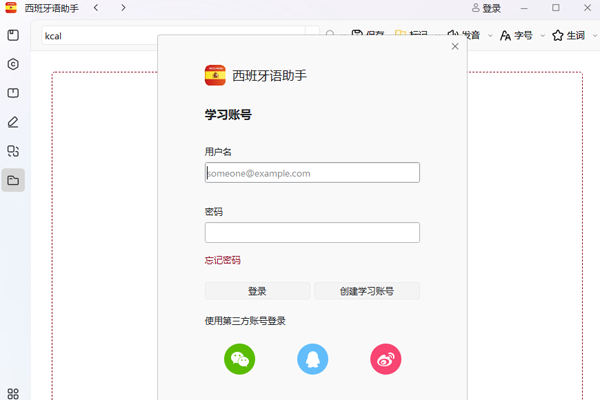Click the kcal search box
Viewport: 600px width, 400px height.
pos(173,36)
